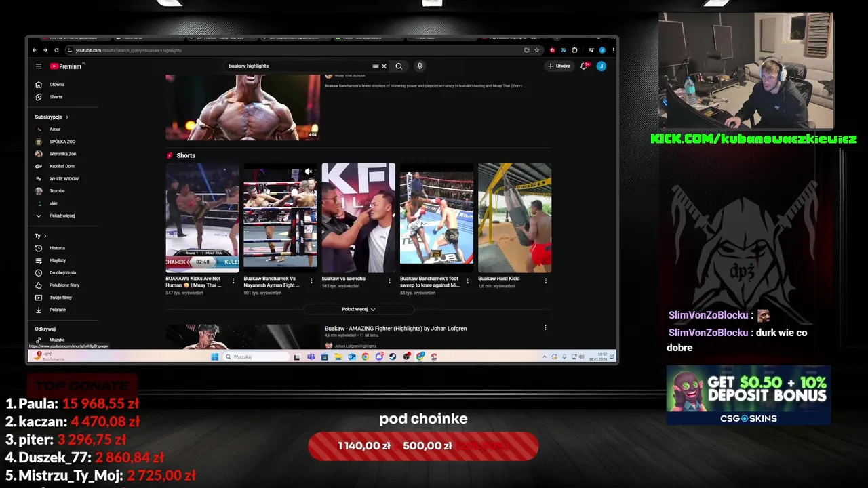Open the bodybuilder pose video thumbnail
Image resolution: width=868 pixels, height=488 pixels.
click(243, 107)
